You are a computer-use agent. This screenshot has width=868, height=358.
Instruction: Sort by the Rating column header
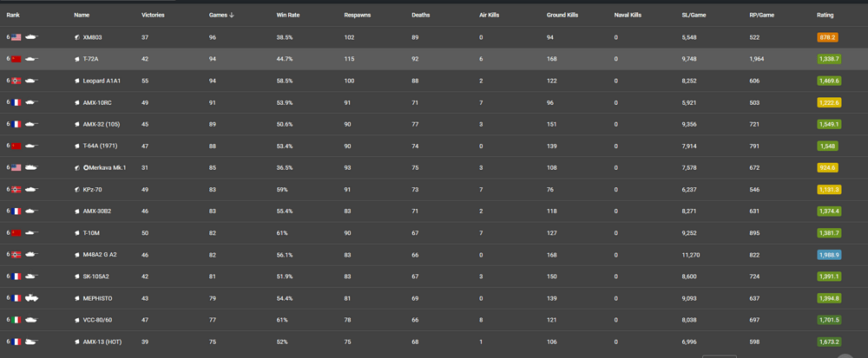[x=825, y=15]
